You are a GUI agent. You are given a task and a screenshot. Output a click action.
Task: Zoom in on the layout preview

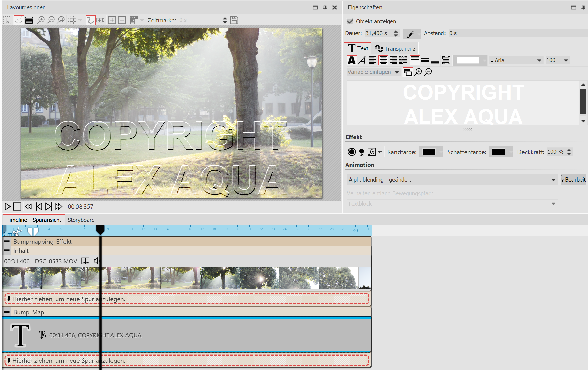(x=41, y=20)
